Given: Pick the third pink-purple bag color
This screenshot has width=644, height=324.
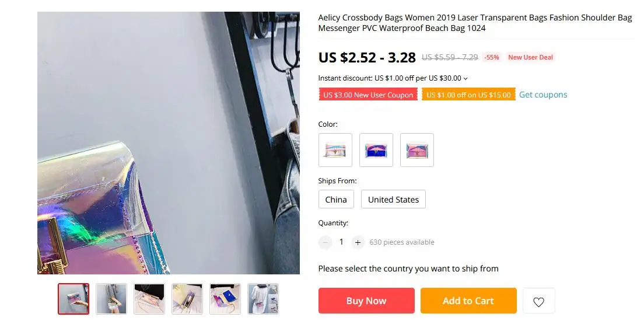Looking at the screenshot, I should (417, 150).
